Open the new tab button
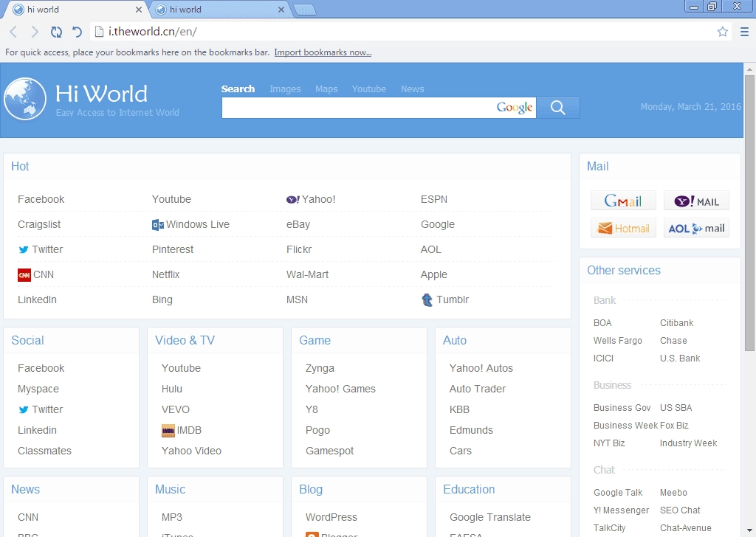Viewport: 756px width, 537px height. (305, 9)
